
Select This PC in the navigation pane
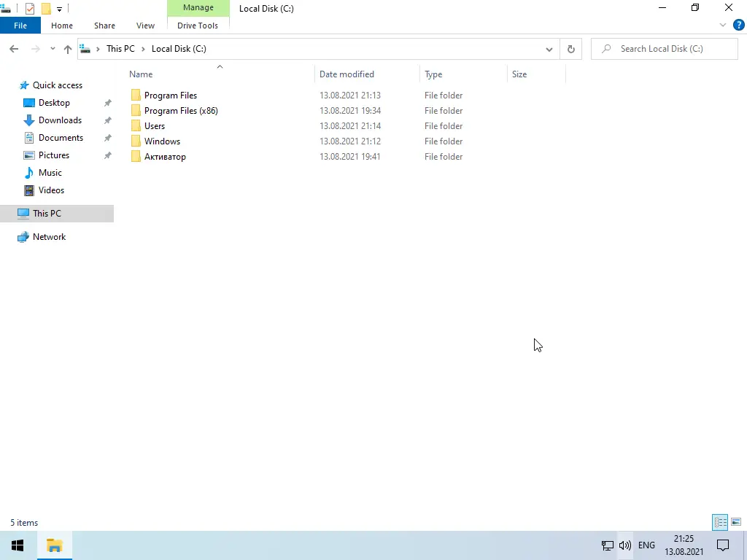(57, 214)
